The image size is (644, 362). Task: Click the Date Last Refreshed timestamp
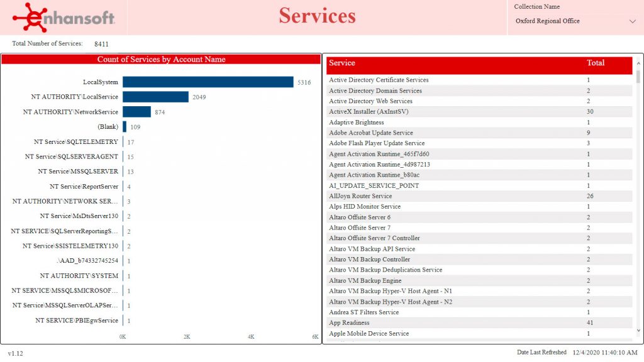click(605, 352)
